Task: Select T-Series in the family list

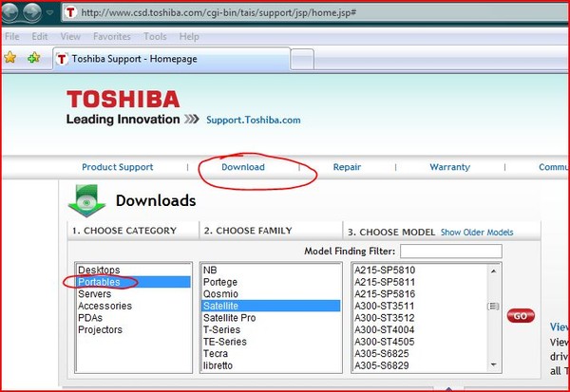Action: (271, 330)
